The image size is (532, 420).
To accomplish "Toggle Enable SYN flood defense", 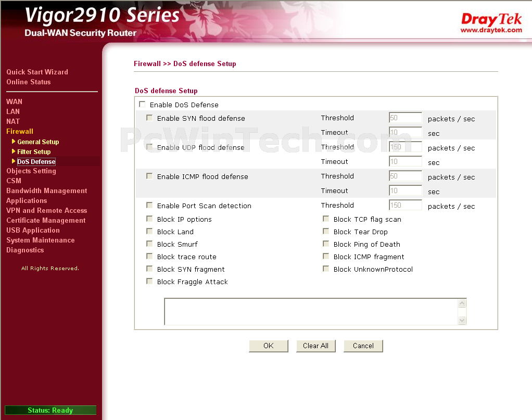I will 149,118.
